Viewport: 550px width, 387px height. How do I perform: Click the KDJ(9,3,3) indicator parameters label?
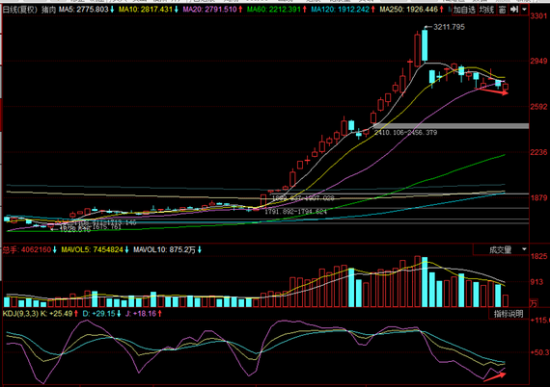[21, 313]
